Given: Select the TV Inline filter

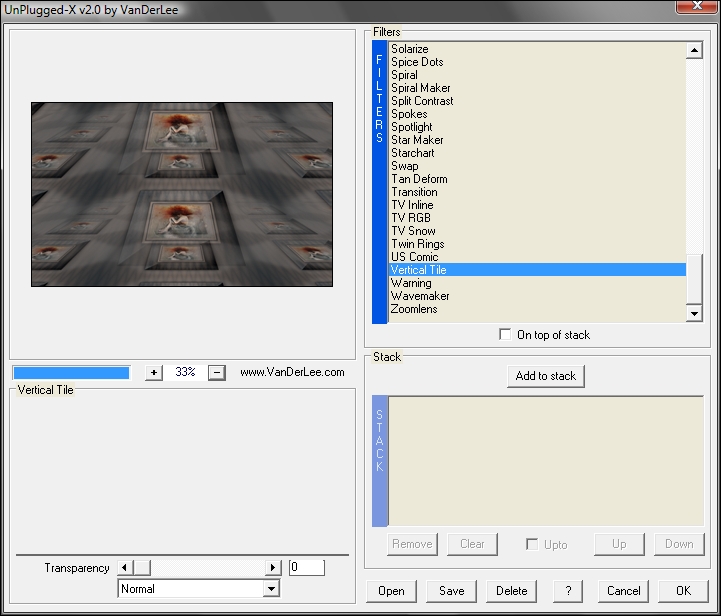Looking at the screenshot, I should (537, 205).
